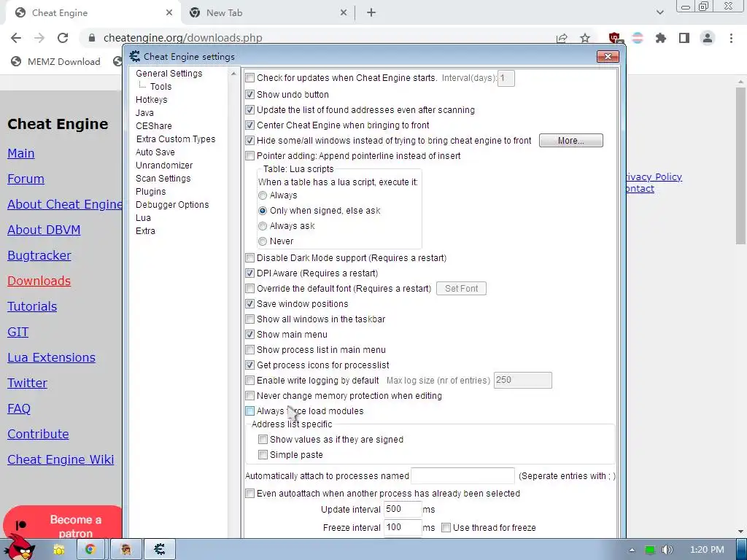This screenshot has width=747, height=560.
Task: Open a new browser tab with plus icon
Action: point(371,13)
